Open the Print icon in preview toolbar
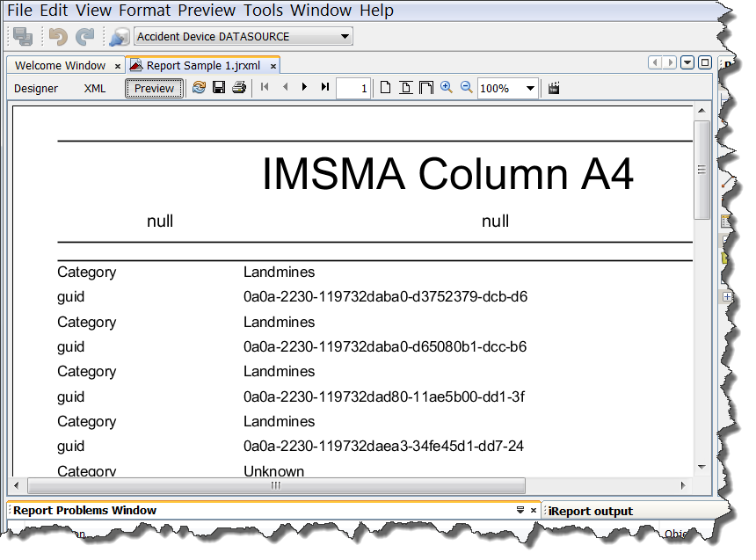Image resolution: width=756 pixels, height=560 pixels. pos(238,87)
